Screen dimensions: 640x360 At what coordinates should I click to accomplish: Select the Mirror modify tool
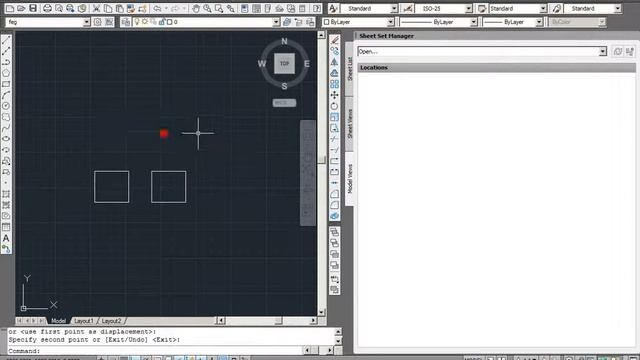coord(334,62)
